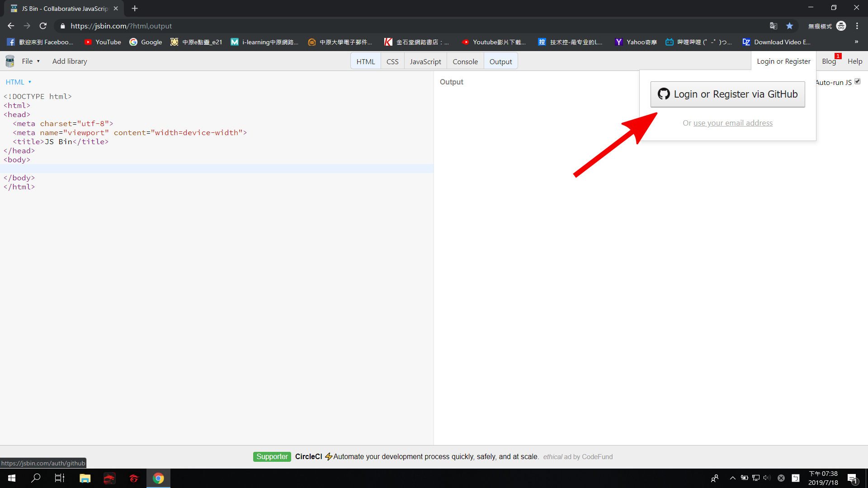
Task: Click the JS Bin logo icon
Action: tap(9, 61)
